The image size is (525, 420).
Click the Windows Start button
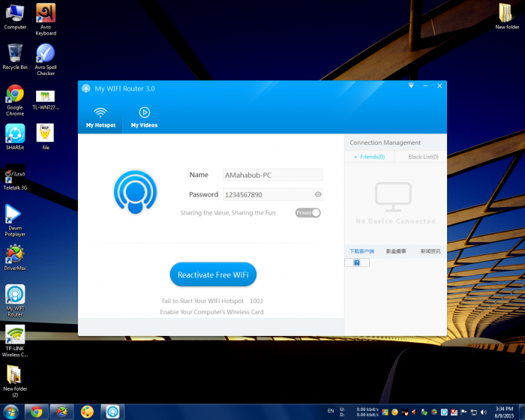pos(11,411)
